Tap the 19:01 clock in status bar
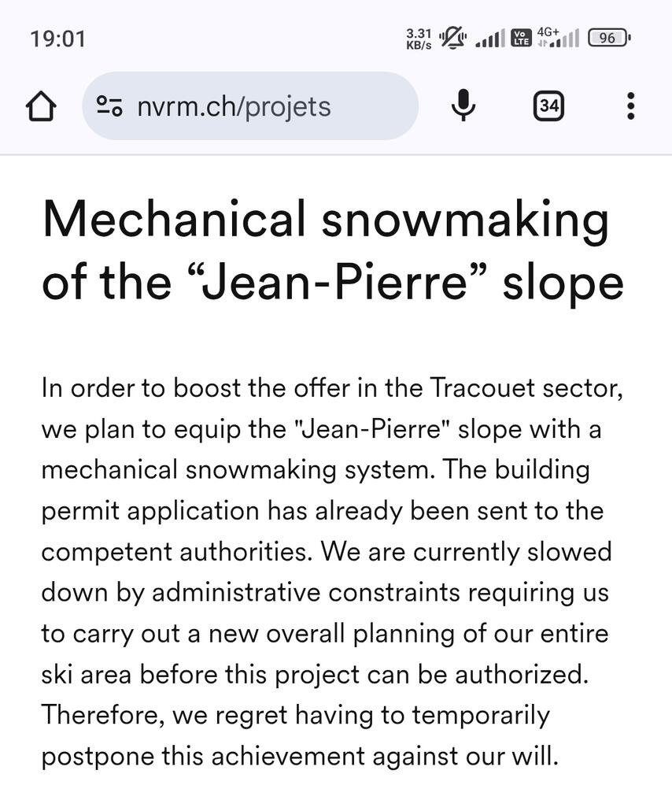672x811 pixels. [57, 39]
